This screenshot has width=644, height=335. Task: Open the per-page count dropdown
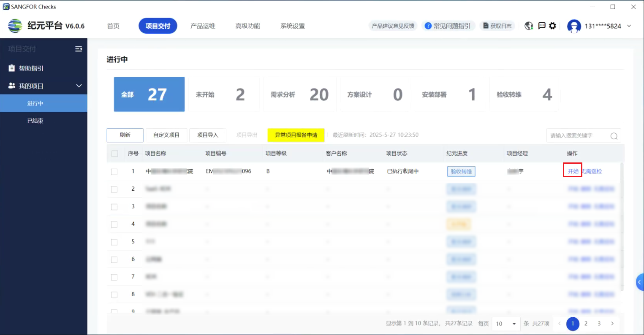(x=507, y=324)
